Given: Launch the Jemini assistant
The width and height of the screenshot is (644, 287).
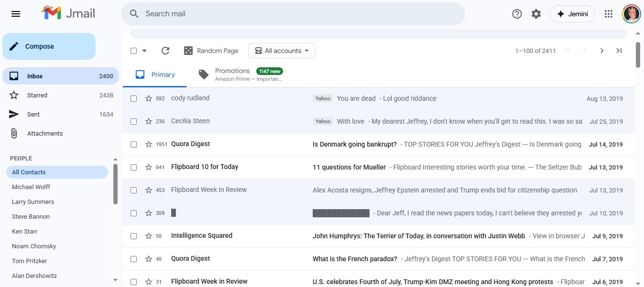Looking at the screenshot, I should 572,13.
